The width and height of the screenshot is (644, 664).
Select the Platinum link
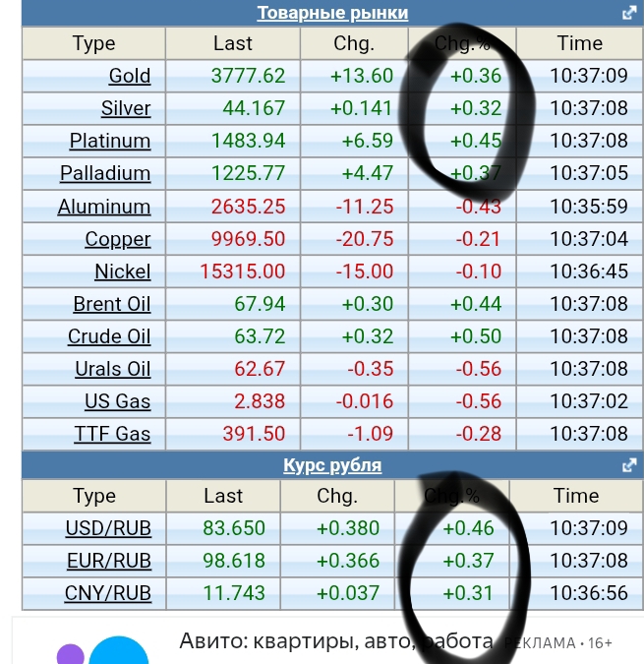coord(110,141)
